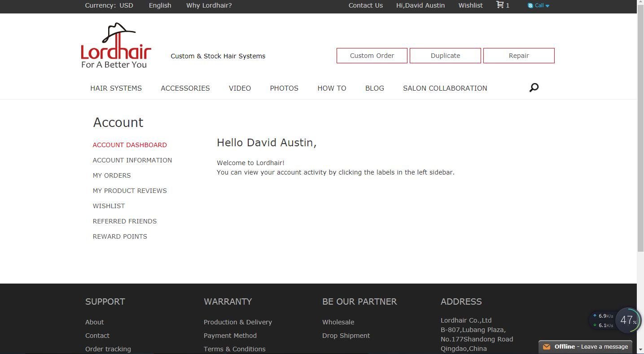This screenshot has height=354, width=644.
Task: Open REFERRED FRIENDS in sidebar
Action: pyautogui.click(x=125, y=221)
